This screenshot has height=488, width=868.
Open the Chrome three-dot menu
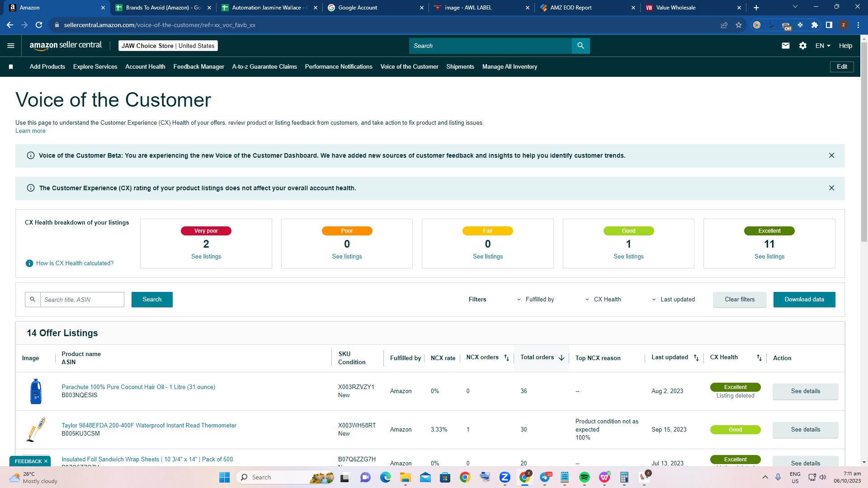click(858, 25)
